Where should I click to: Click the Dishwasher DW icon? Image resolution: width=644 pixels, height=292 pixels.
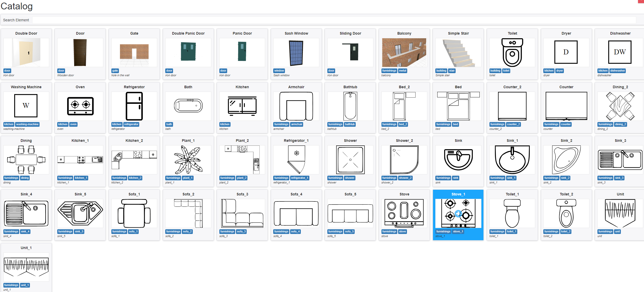[620, 52]
